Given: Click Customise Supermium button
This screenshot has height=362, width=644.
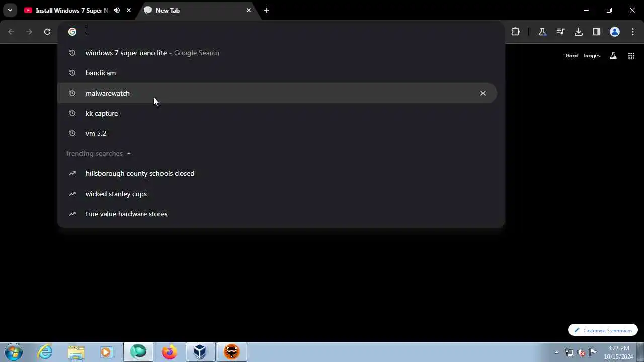Looking at the screenshot, I should point(603,330).
